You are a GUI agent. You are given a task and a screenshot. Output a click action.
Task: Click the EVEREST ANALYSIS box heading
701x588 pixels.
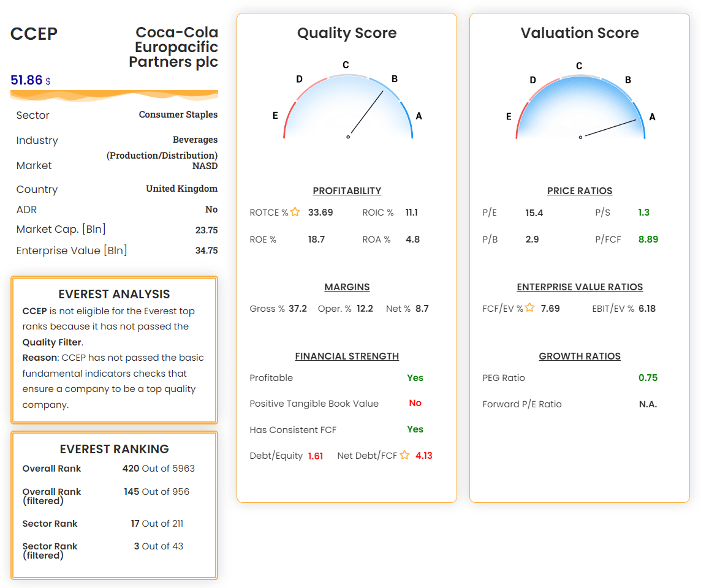pos(114,294)
